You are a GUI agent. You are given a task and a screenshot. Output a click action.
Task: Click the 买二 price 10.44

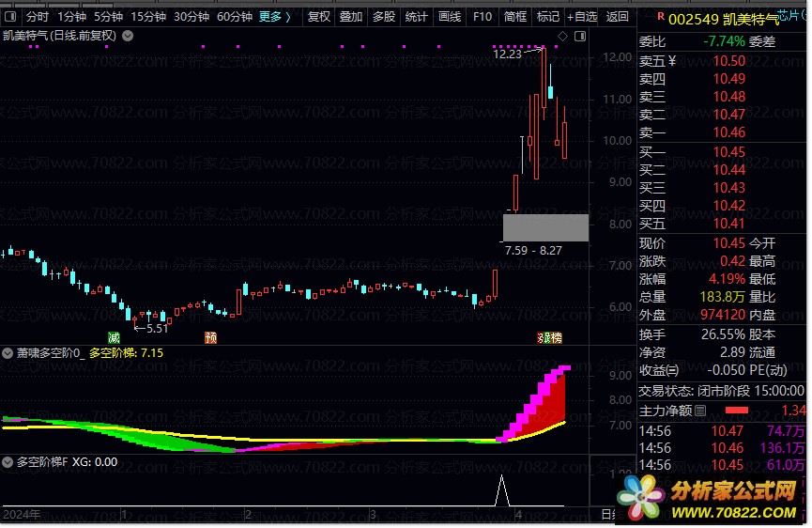(x=729, y=170)
